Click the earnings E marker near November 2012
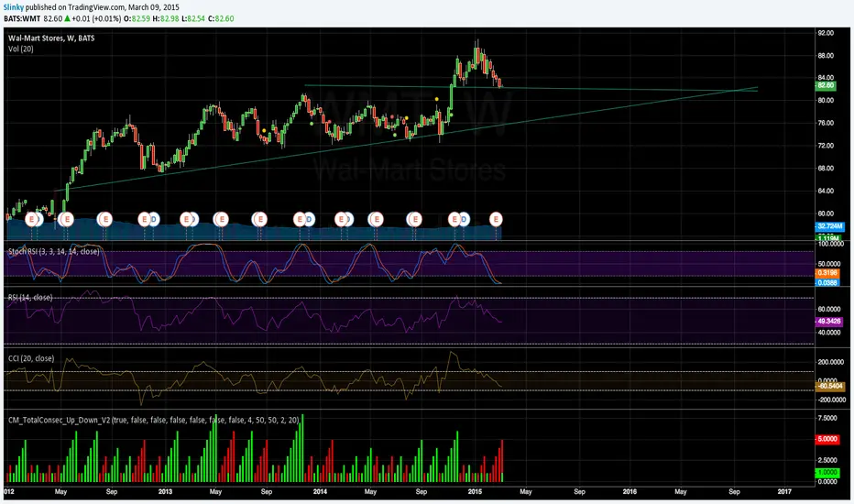 (144, 219)
